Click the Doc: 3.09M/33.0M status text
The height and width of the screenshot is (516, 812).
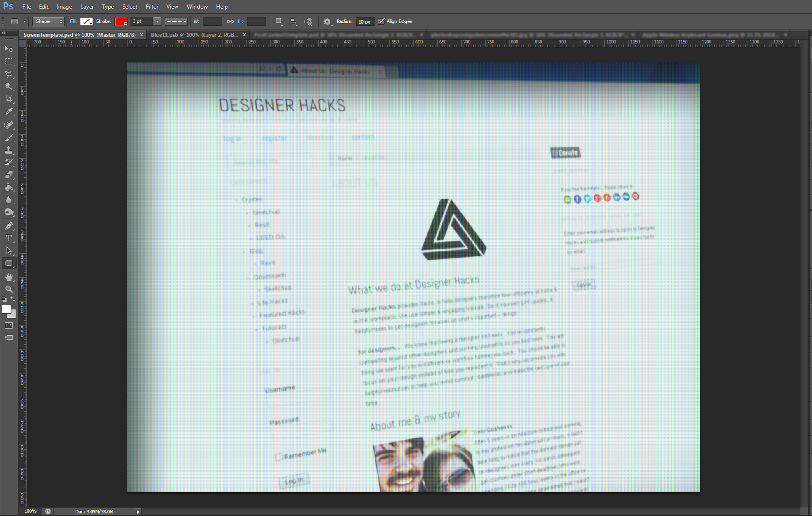point(94,511)
